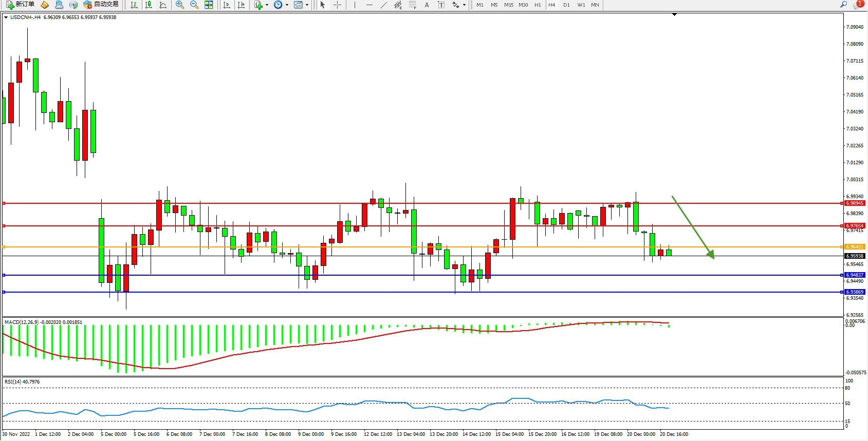Screen dimensions: 868x441
Task: Switch chart to bar chart display
Action: (x=134, y=5)
